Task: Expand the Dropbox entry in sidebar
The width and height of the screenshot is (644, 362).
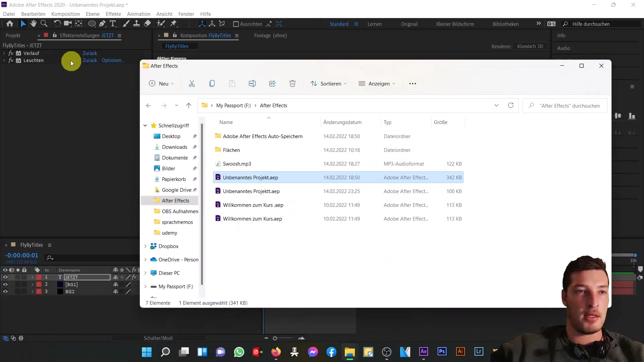Action: point(145,246)
